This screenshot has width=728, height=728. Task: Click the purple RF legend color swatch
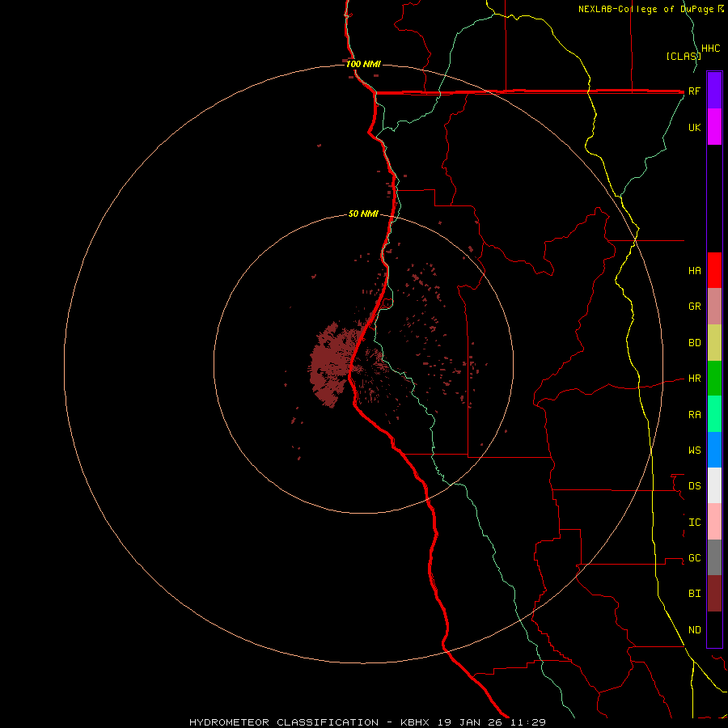pos(714,90)
